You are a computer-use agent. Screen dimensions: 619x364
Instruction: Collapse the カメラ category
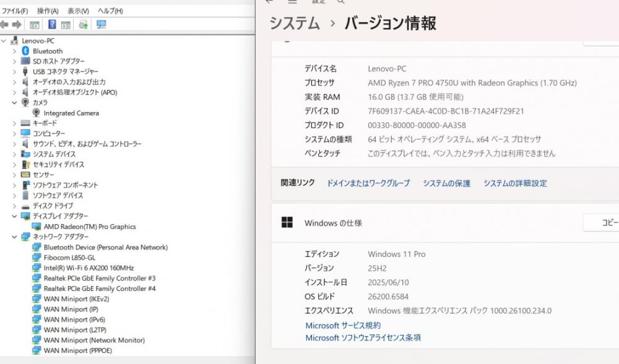click(x=14, y=102)
